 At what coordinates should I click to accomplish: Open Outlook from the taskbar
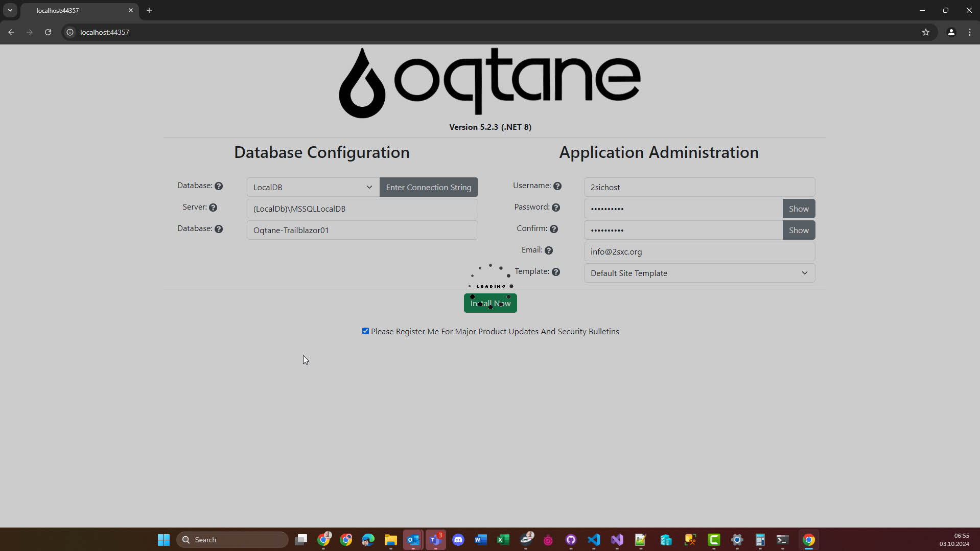[x=413, y=539]
